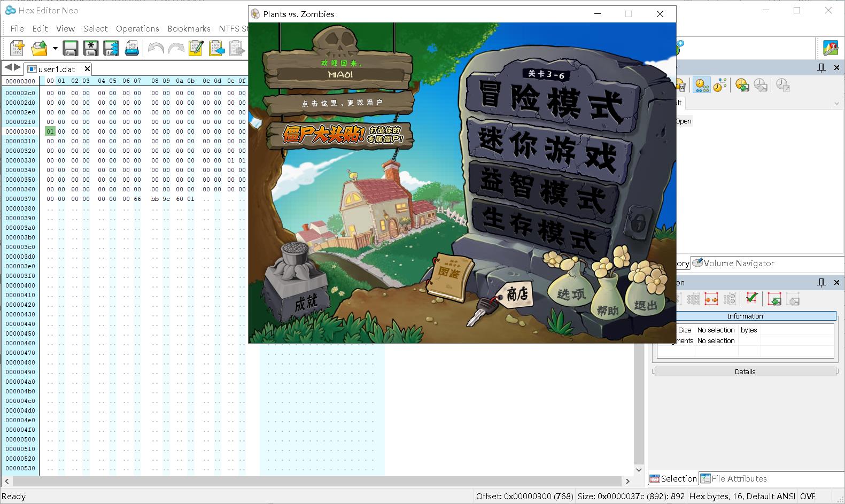Click the history branch view clock icon

720,85
